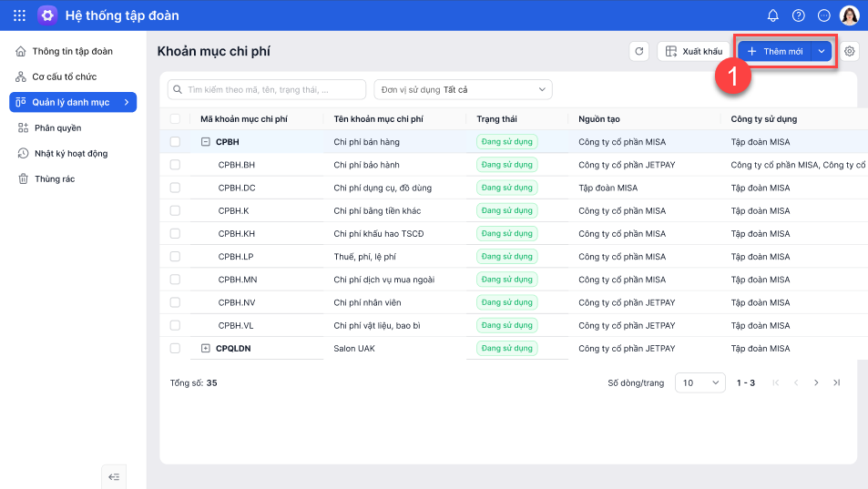This screenshot has width=868, height=489.
Task: Click the user avatar picture
Action: pos(850,15)
